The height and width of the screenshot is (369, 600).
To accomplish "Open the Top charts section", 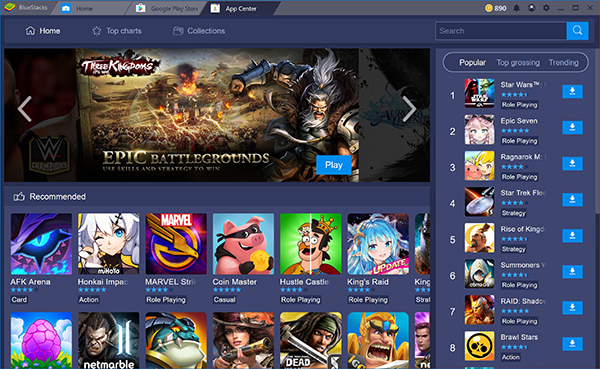I will coord(117,31).
